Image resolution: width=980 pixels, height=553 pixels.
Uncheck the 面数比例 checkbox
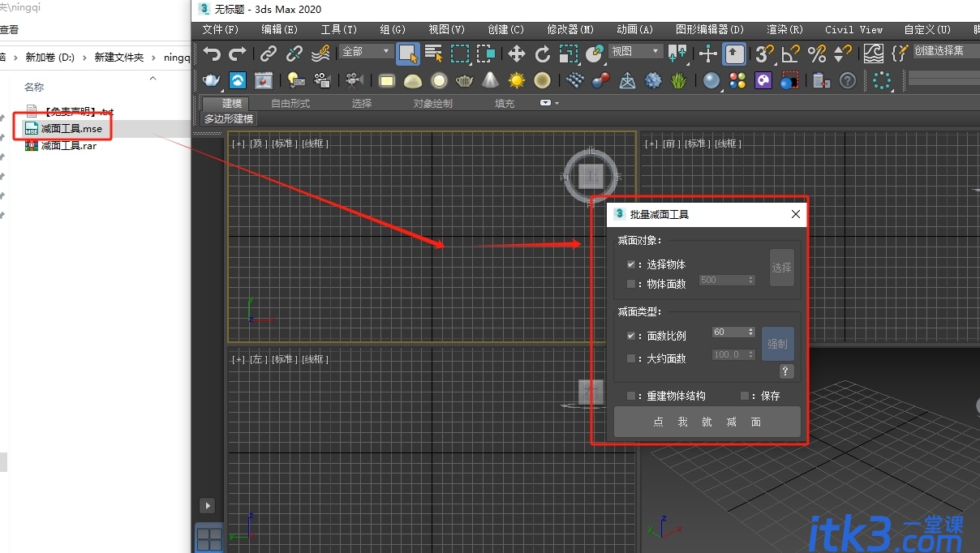pos(631,336)
